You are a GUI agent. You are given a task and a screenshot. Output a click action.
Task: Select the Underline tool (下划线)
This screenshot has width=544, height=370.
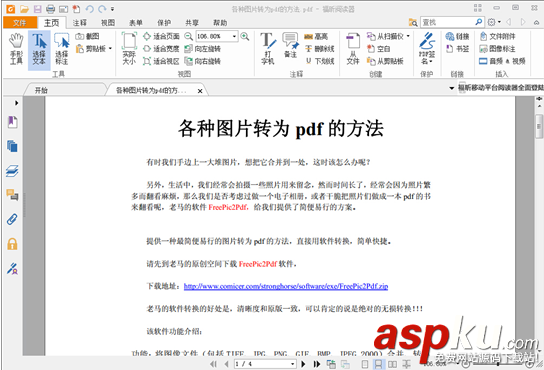[x=320, y=61]
